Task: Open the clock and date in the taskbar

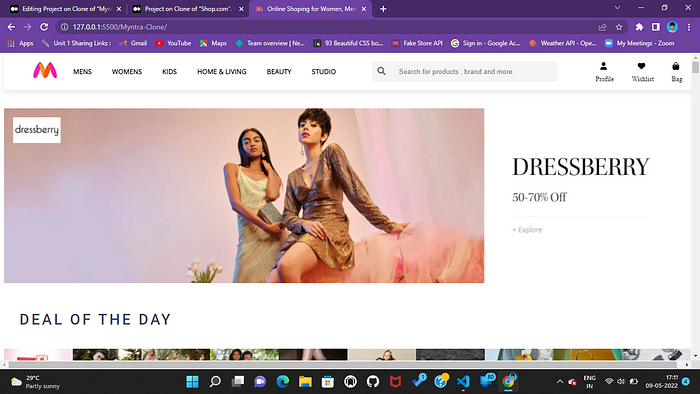Action: coord(662,382)
